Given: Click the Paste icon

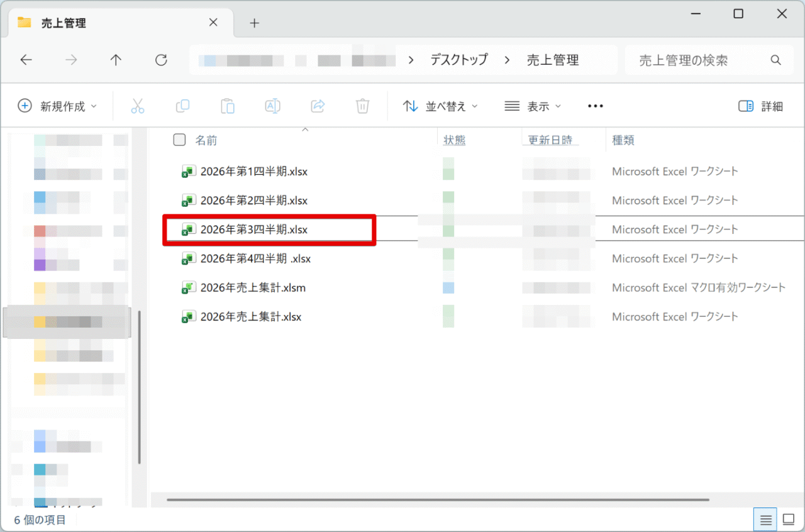Looking at the screenshot, I should [x=228, y=106].
